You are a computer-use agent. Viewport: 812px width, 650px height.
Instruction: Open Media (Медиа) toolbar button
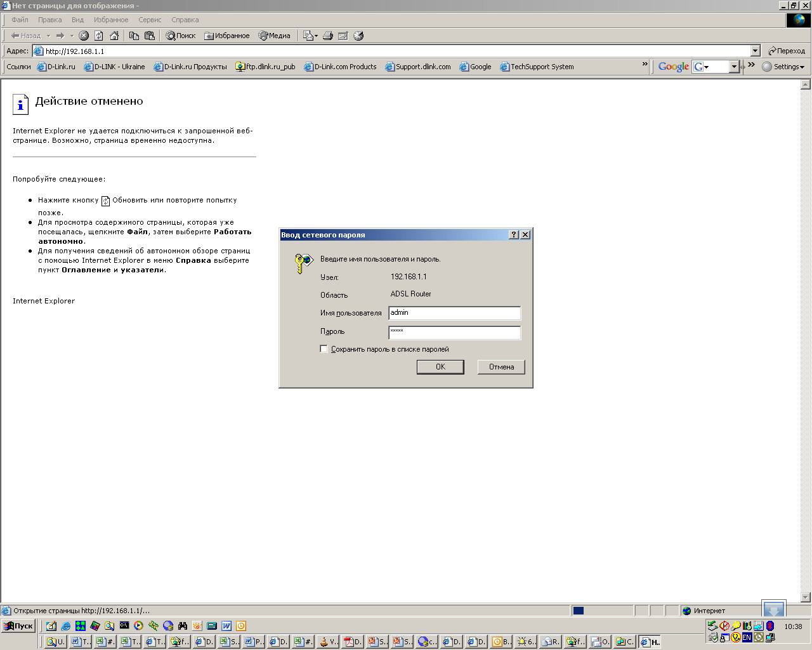tap(275, 36)
